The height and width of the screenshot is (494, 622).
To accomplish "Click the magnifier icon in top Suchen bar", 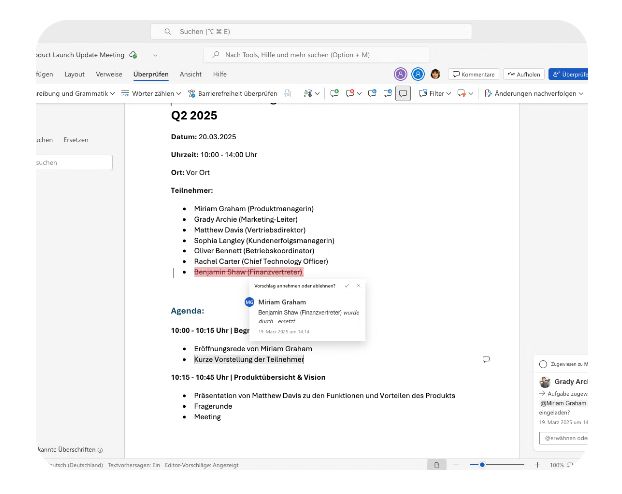I will [x=168, y=31].
